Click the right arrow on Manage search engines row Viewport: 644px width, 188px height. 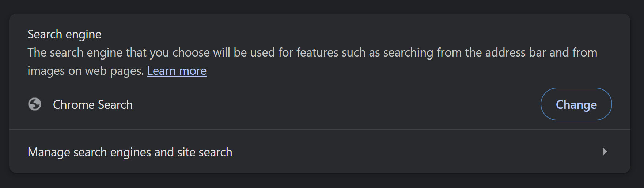point(605,151)
